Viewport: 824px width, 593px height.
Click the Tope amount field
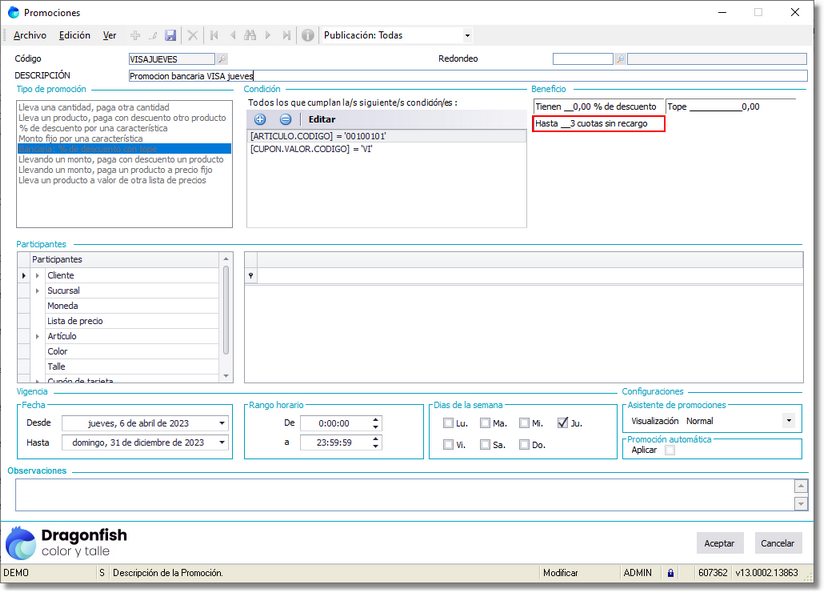tap(730, 107)
